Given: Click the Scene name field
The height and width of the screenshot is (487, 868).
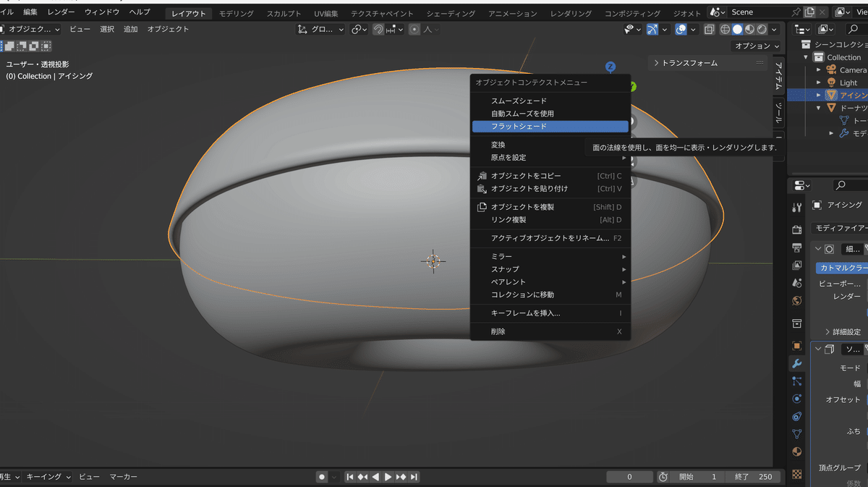Looking at the screenshot, I should coord(757,12).
